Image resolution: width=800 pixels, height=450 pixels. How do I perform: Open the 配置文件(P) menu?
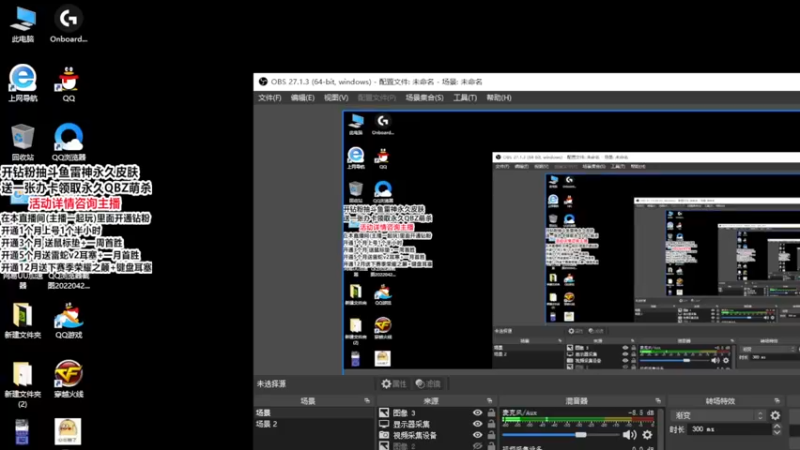coord(377,97)
